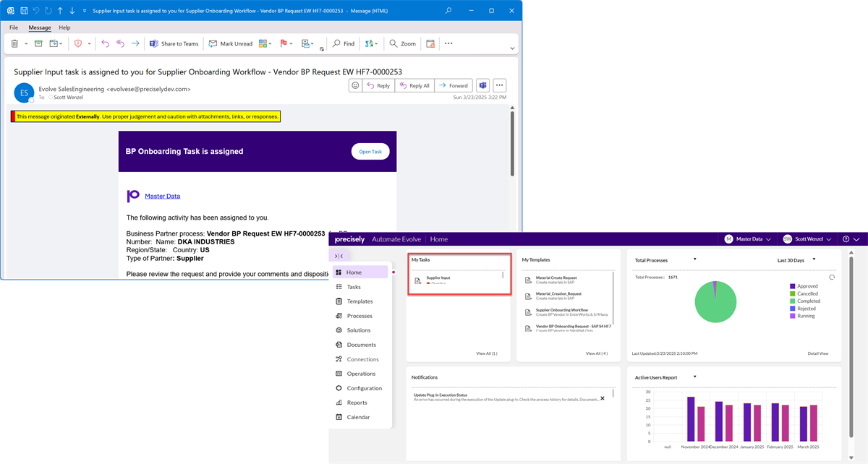Click View All (4) under My Templates
Screen dimensions: 868x464
click(x=597, y=353)
